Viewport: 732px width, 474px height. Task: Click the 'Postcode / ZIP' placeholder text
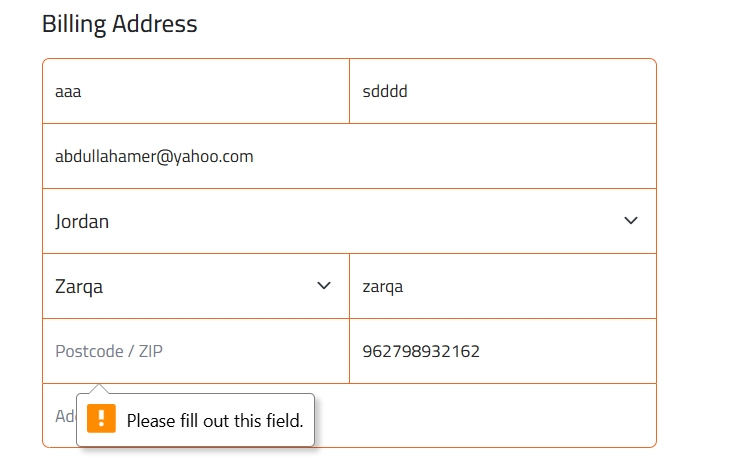coord(109,351)
